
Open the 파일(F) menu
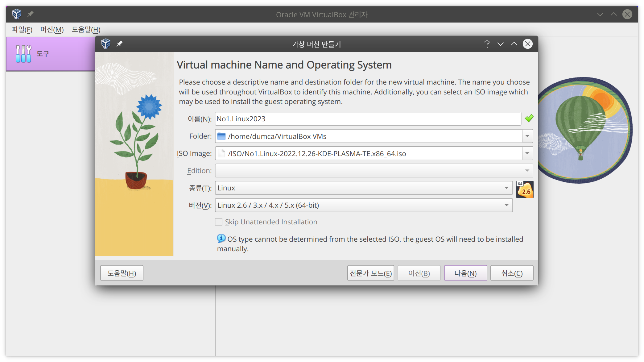pos(22,30)
